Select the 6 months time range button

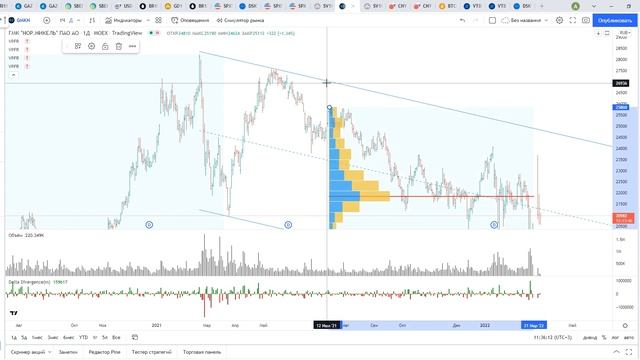point(69,338)
